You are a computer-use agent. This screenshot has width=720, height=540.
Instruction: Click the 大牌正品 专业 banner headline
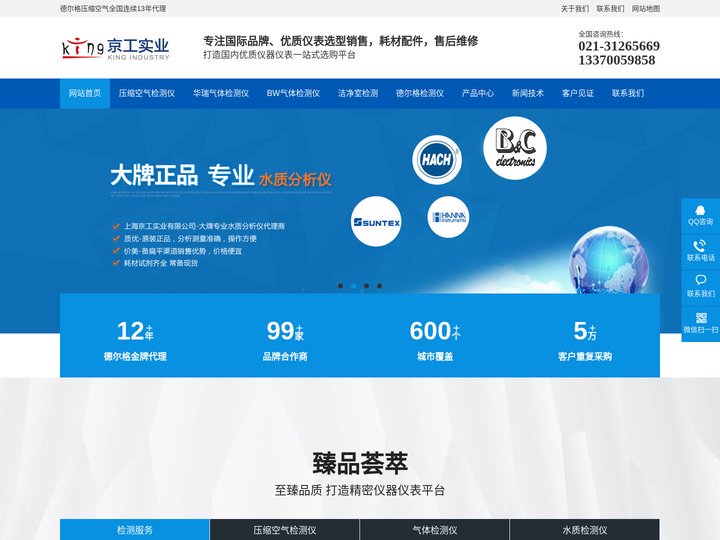(182, 175)
